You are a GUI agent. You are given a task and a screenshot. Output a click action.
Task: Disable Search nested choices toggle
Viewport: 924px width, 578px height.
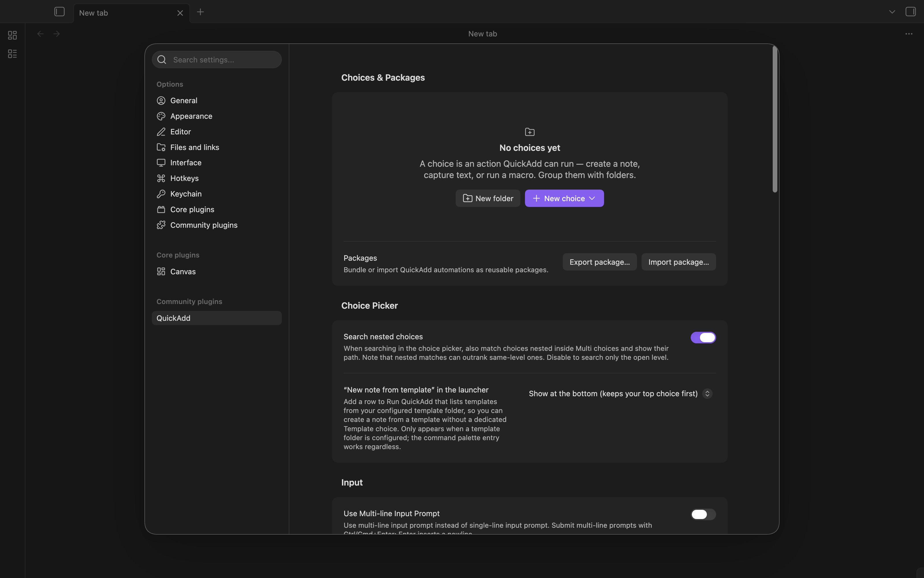point(703,338)
